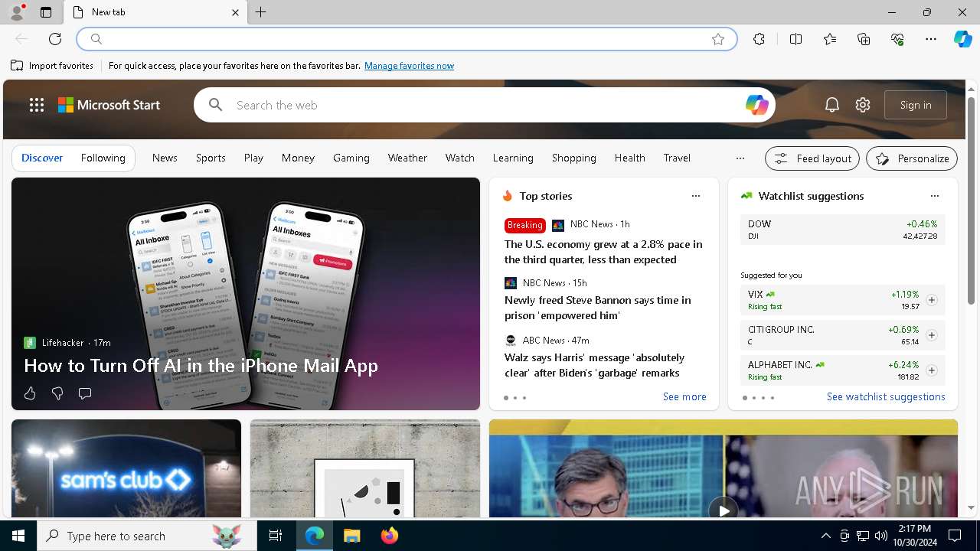Open the Extensions puzzle icon
This screenshot has height=551, width=980.
759,39
